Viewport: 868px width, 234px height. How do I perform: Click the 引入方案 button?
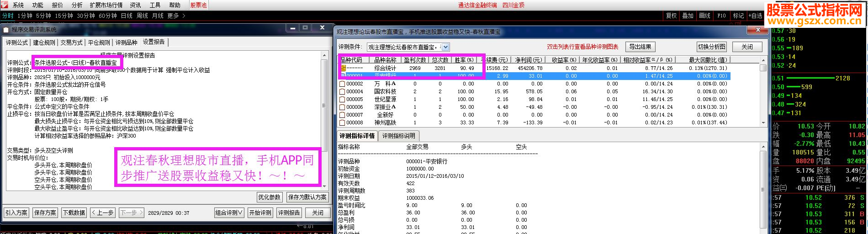[16, 213]
